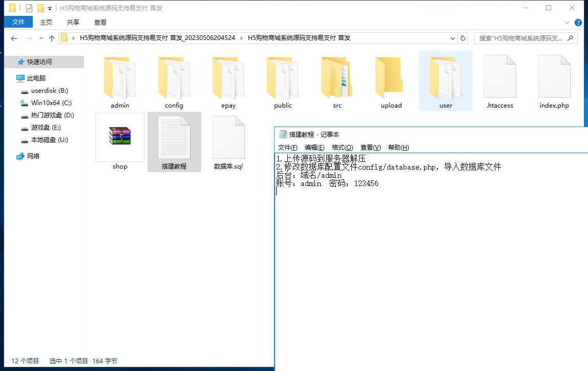
Task: Select Win10x64 (C:) drive in sidebar
Action: [x=51, y=103]
